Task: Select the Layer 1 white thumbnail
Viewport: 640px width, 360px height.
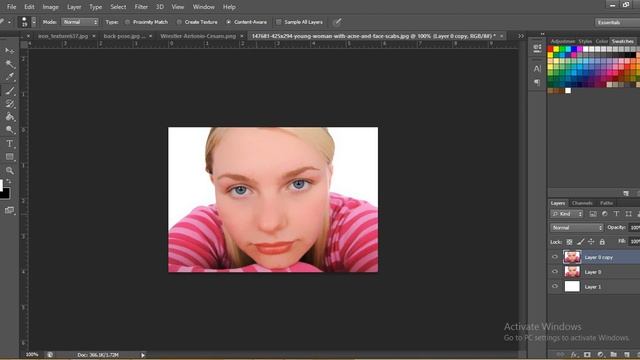Action: point(572,287)
